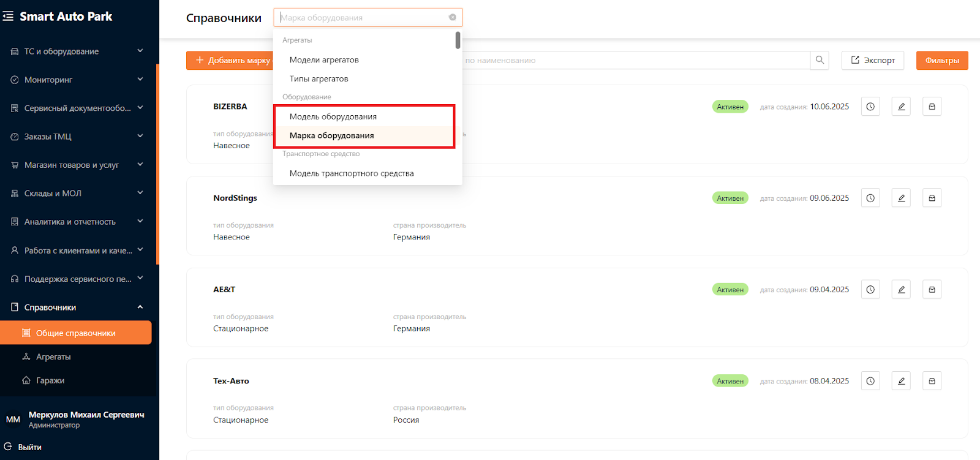
Task: Click the edit pencil icon for Тех-Авто
Action: [901, 381]
